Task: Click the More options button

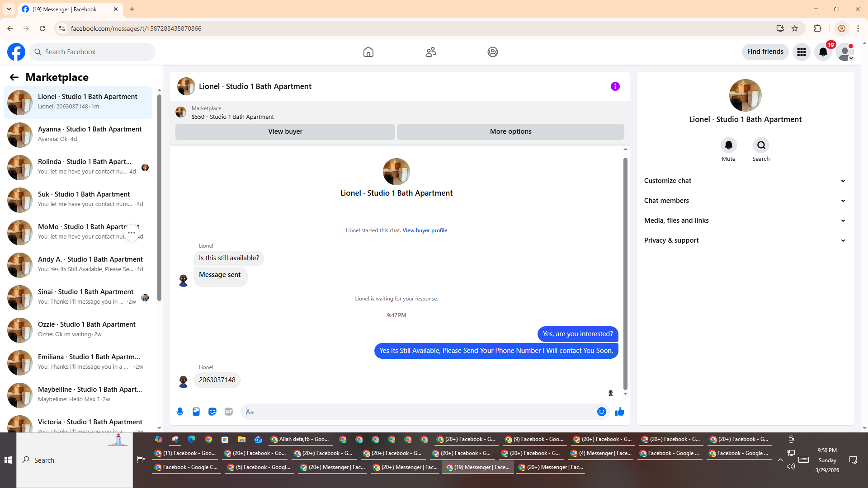Action: [x=511, y=131]
